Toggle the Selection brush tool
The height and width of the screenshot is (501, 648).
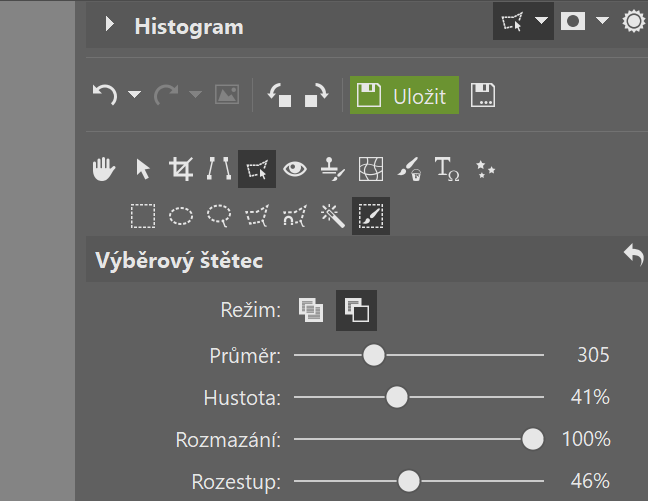coord(371,216)
